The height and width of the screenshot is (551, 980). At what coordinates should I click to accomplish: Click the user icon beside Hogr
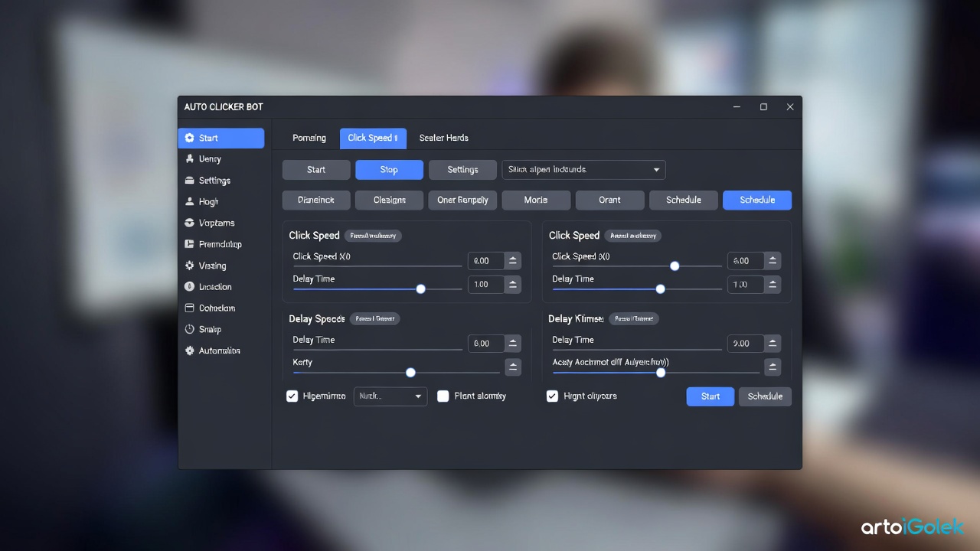pyautogui.click(x=190, y=202)
